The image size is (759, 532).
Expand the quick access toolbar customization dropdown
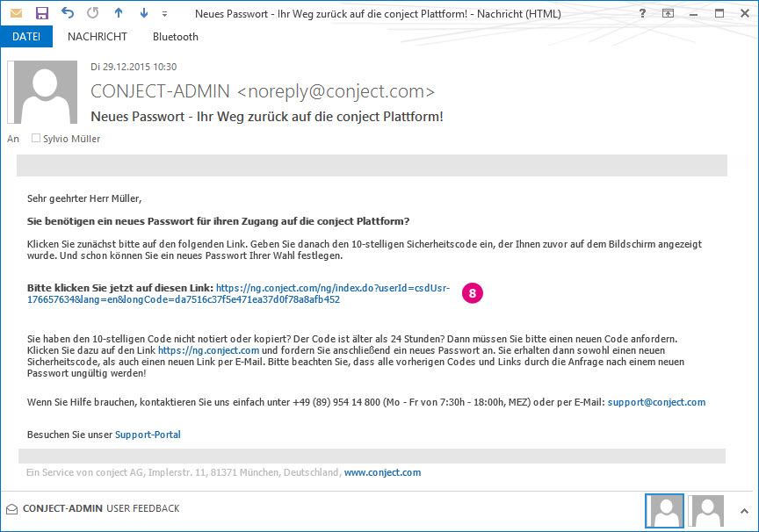pyautogui.click(x=164, y=14)
